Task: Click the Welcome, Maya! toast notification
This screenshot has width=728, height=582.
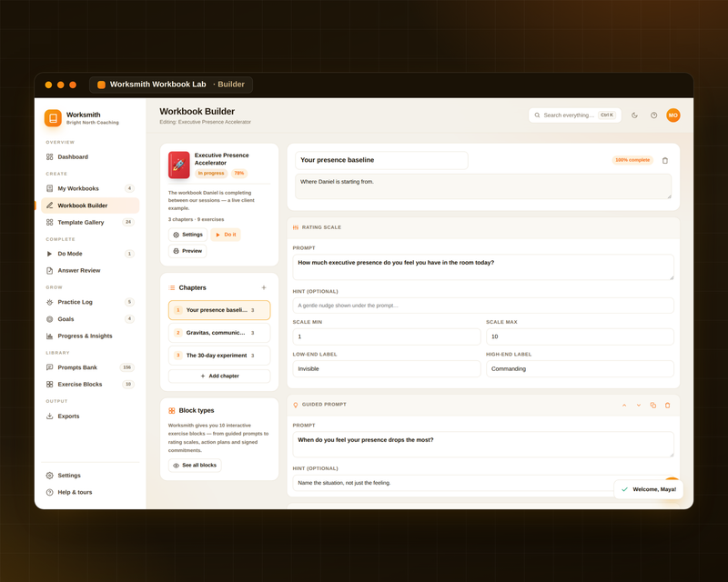Action: tap(648, 489)
